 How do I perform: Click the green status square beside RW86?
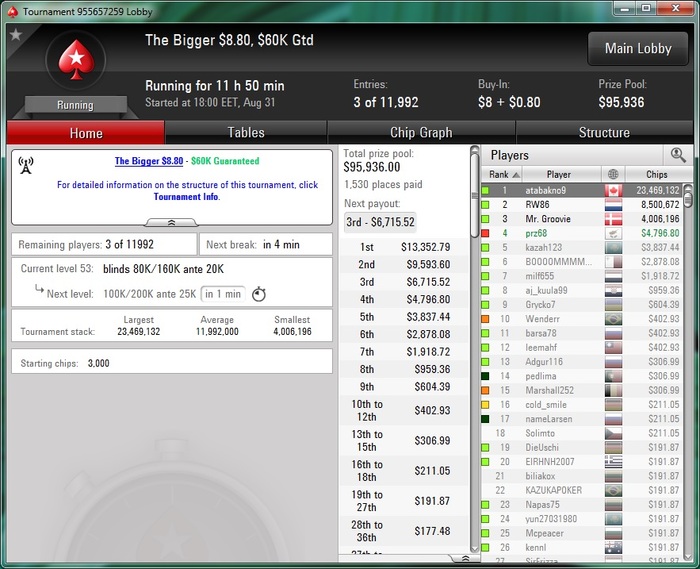(x=485, y=205)
